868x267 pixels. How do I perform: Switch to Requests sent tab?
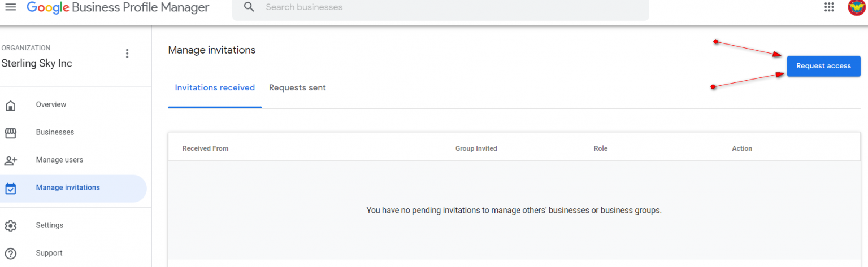(297, 87)
